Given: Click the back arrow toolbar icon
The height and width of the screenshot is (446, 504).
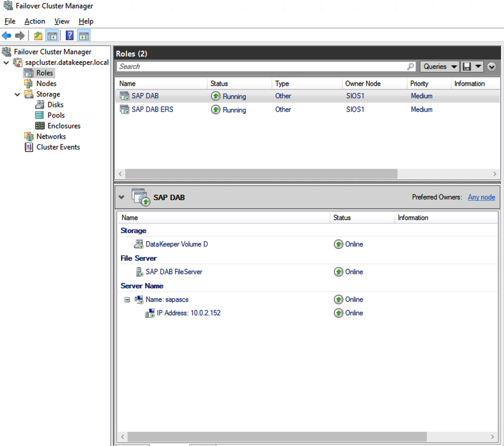Looking at the screenshot, I should coord(7,36).
